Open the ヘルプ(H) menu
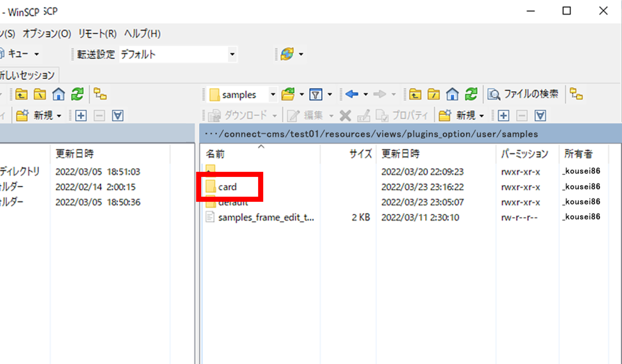The image size is (622, 364). [142, 33]
